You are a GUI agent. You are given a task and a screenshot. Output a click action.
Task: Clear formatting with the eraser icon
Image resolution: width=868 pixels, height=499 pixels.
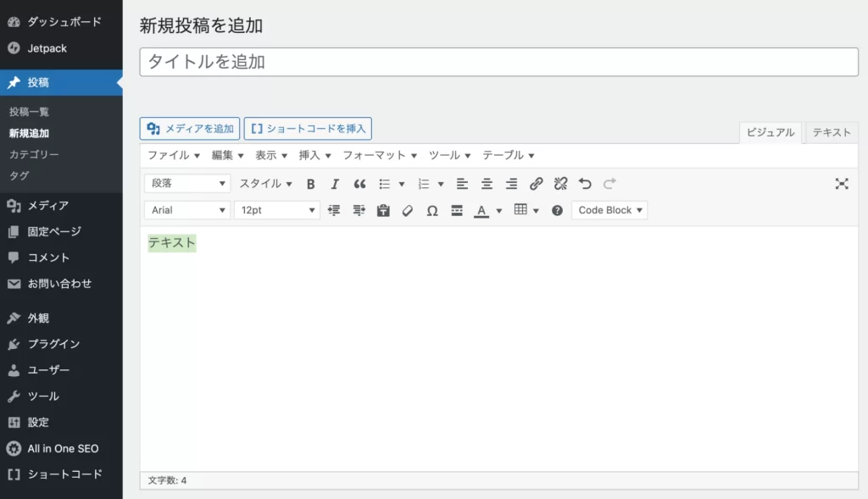408,210
